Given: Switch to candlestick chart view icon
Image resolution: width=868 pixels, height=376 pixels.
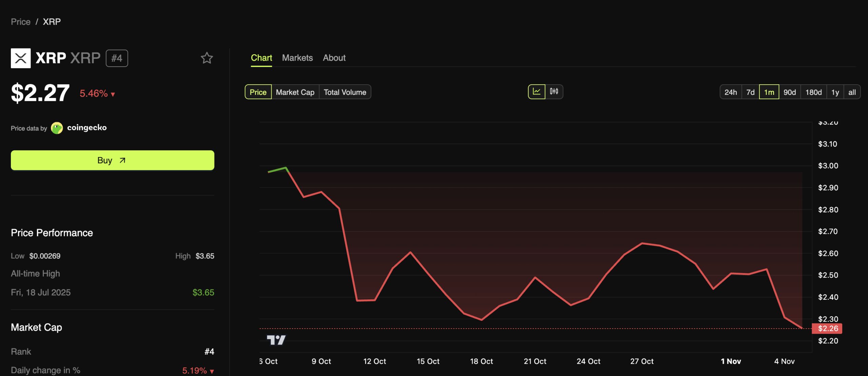Looking at the screenshot, I should pos(554,91).
